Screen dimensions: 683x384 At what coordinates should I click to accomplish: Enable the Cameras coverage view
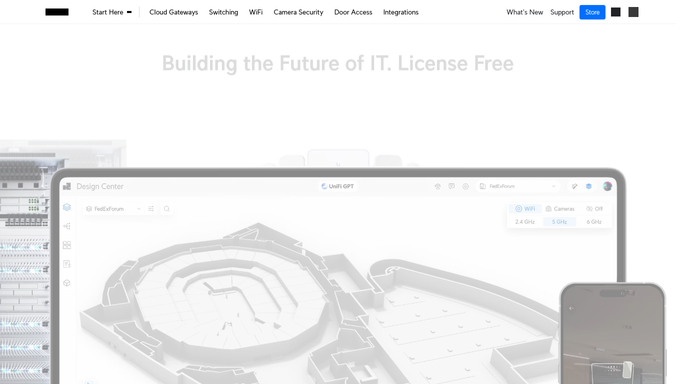pos(560,209)
